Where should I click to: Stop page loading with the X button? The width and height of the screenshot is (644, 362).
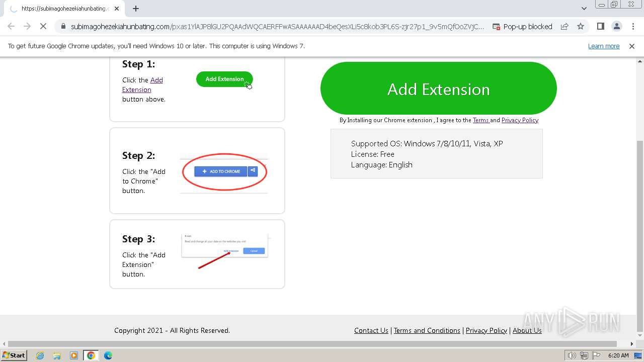(x=43, y=26)
